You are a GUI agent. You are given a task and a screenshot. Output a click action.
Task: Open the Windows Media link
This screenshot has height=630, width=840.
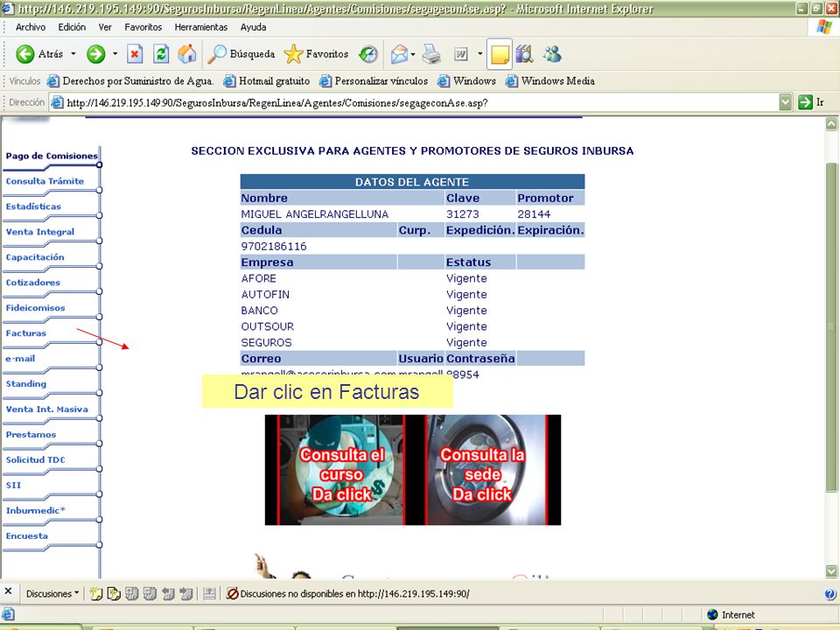pos(550,80)
